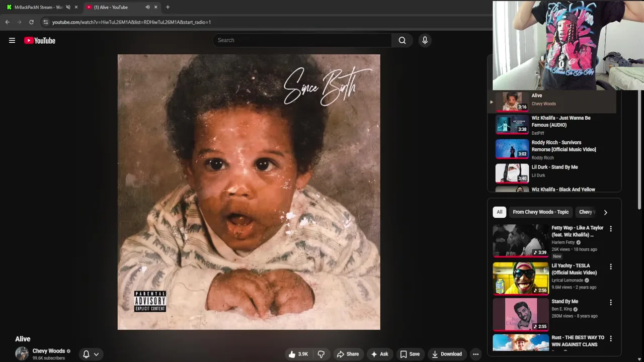Share the Alive video
Viewport: 644px width, 362px height.
(x=348, y=354)
